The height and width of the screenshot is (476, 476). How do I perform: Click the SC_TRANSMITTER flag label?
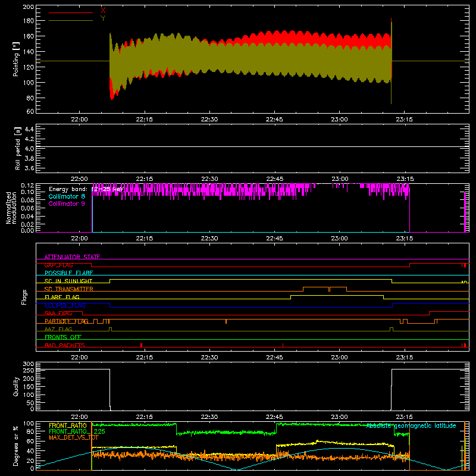tap(69, 289)
